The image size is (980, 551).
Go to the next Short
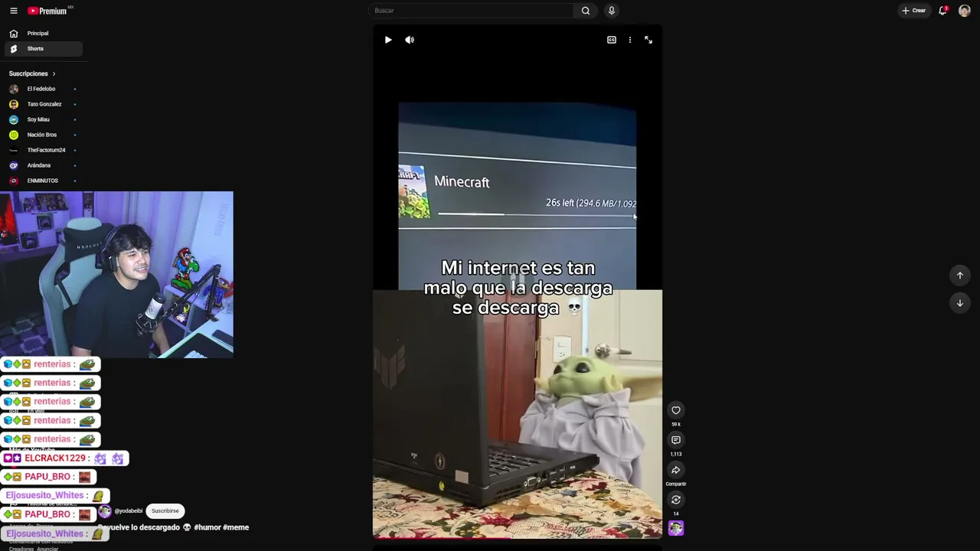tap(960, 303)
